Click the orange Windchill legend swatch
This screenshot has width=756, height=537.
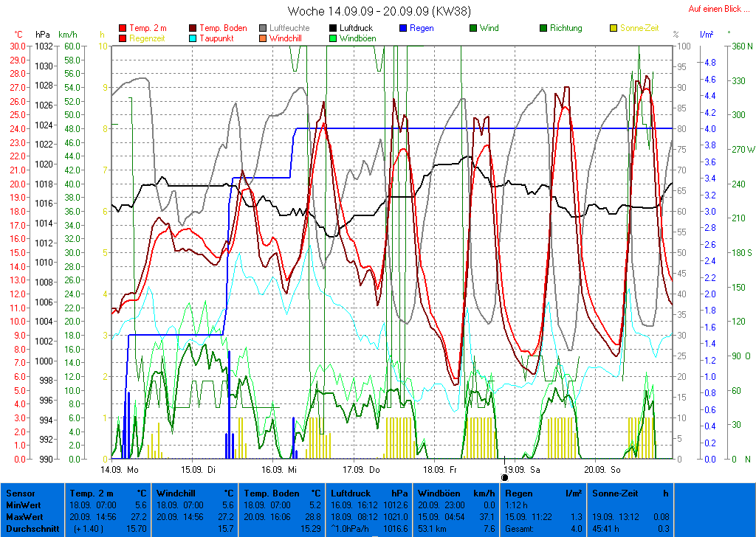pyautogui.click(x=264, y=38)
